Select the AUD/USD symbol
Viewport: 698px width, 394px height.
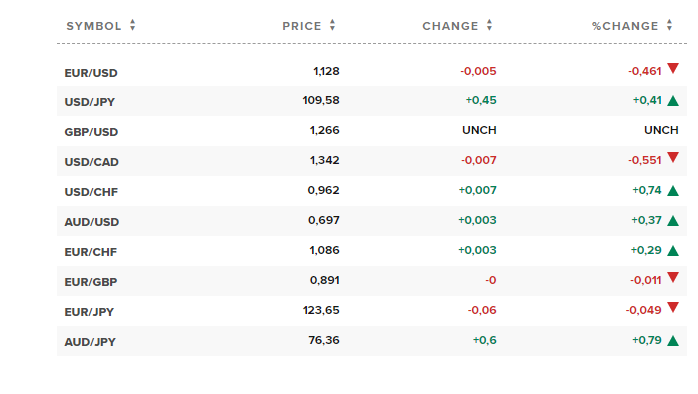click(x=92, y=222)
